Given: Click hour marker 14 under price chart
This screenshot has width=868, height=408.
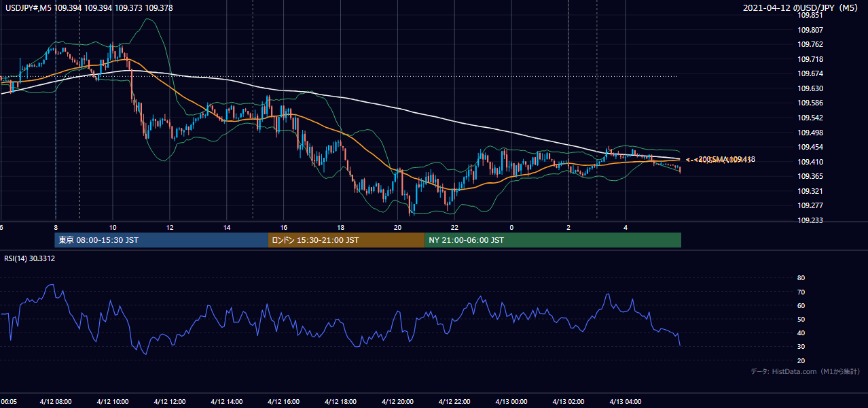Looking at the screenshot, I should [227, 228].
